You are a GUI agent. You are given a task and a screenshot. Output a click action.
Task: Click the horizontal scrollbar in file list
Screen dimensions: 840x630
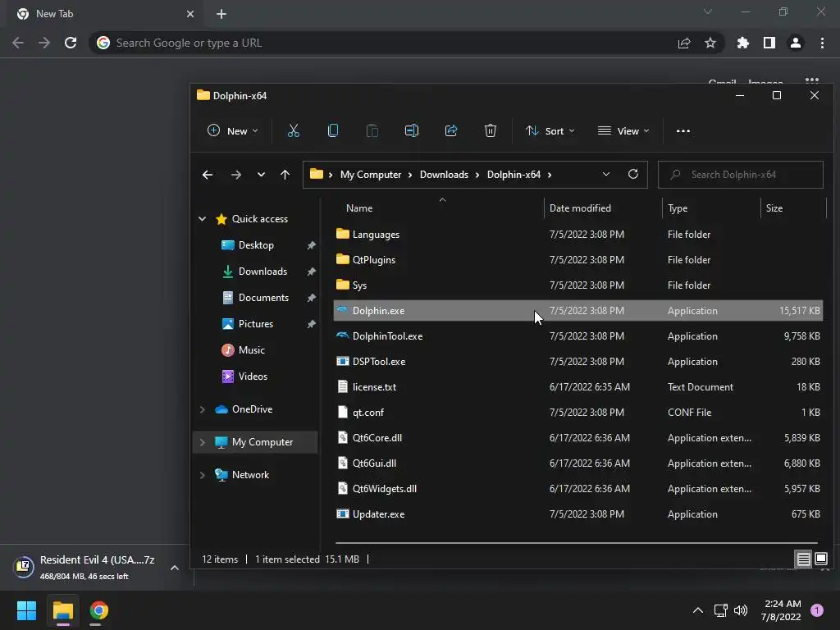577,543
